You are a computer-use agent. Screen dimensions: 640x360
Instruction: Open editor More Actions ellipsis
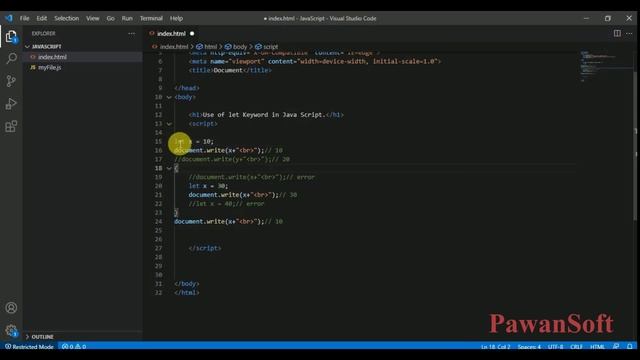[x=629, y=33]
